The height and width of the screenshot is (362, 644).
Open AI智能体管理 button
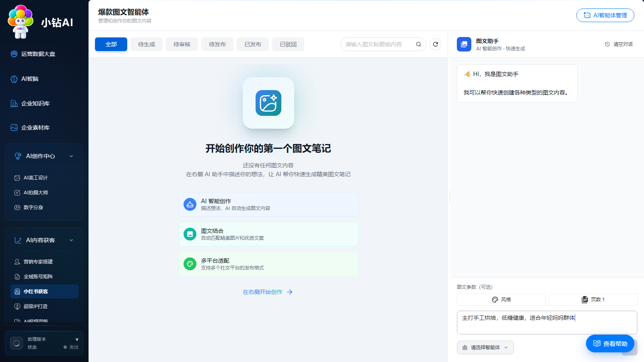click(x=605, y=15)
